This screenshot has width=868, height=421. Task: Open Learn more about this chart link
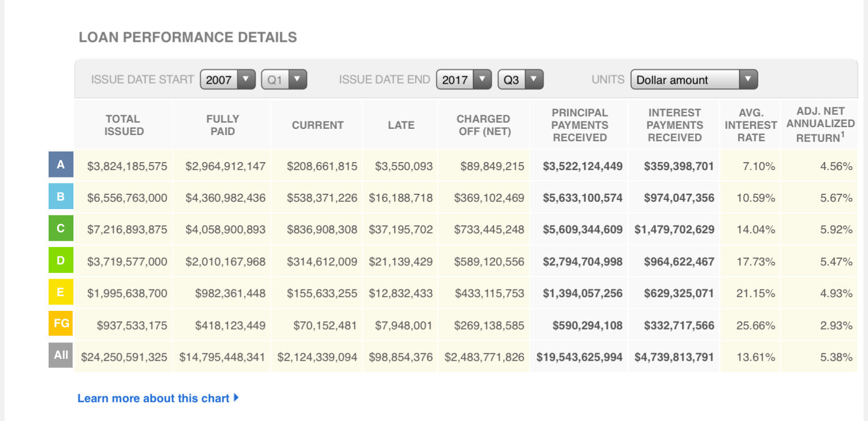point(153,398)
